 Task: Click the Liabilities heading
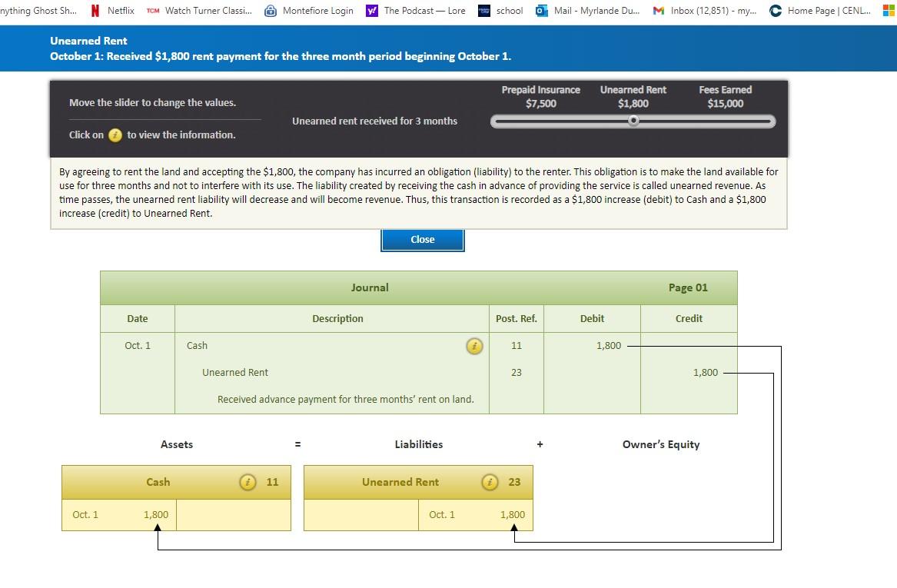419,444
